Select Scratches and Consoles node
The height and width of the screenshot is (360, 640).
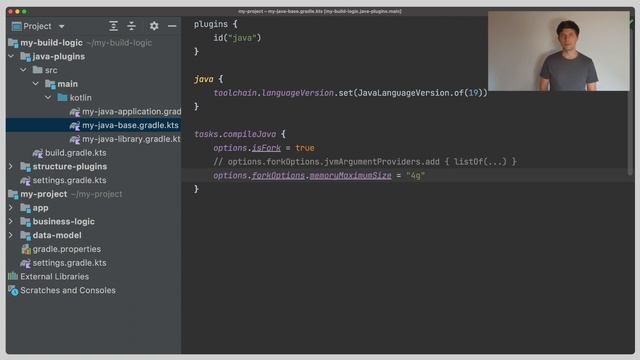[x=68, y=291]
